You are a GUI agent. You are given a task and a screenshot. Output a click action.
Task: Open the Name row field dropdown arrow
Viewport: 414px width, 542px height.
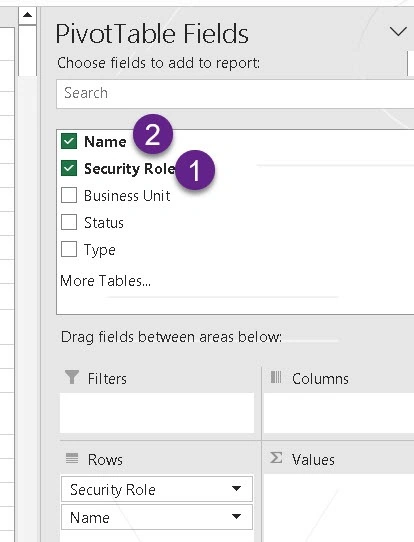[236, 516]
